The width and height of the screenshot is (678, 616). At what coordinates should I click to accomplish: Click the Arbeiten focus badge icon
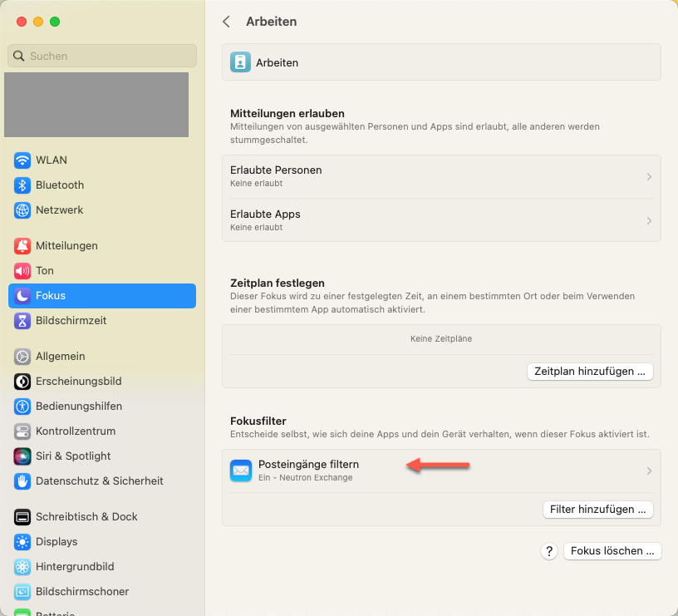(240, 62)
